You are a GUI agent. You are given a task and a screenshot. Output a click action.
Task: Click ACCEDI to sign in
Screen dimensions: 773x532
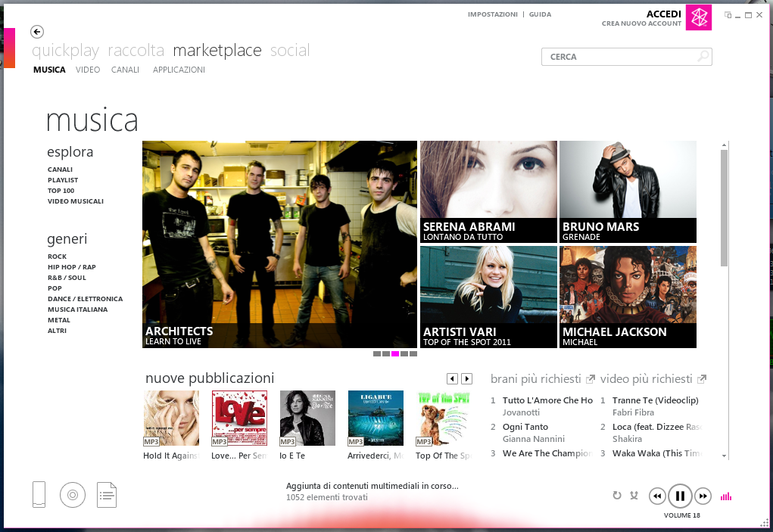[x=663, y=14]
